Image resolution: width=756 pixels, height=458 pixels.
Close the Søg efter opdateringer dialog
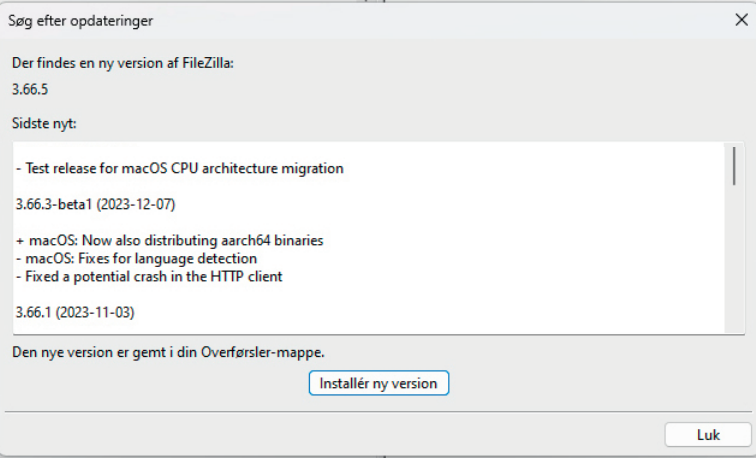(x=740, y=20)
